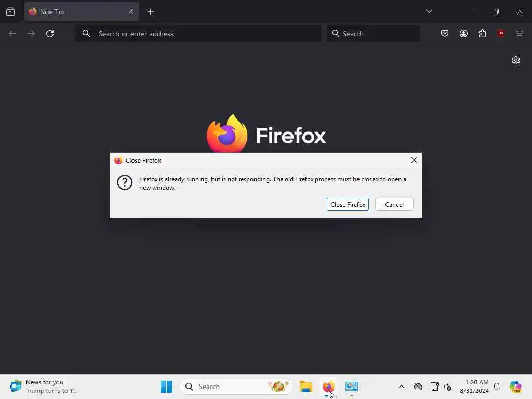Click the Firefox taskbar icon
Image resolution: width=532 pixels, height=399 pixels.
point(328,387)
